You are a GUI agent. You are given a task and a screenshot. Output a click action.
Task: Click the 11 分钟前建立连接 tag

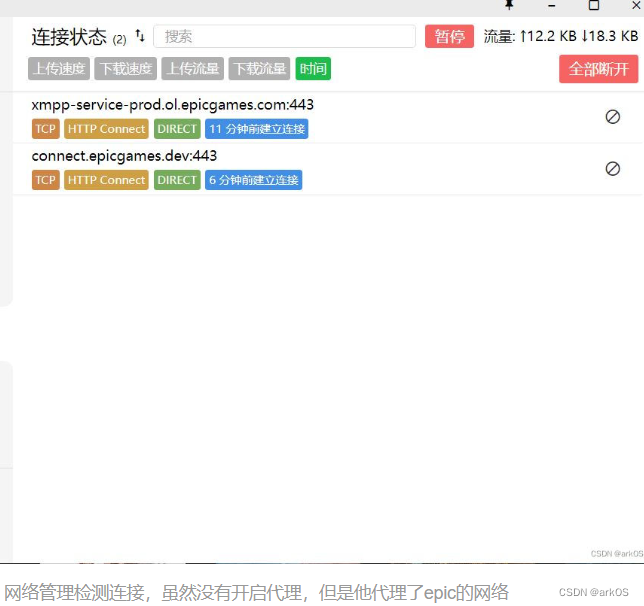[x=257, y=129]
